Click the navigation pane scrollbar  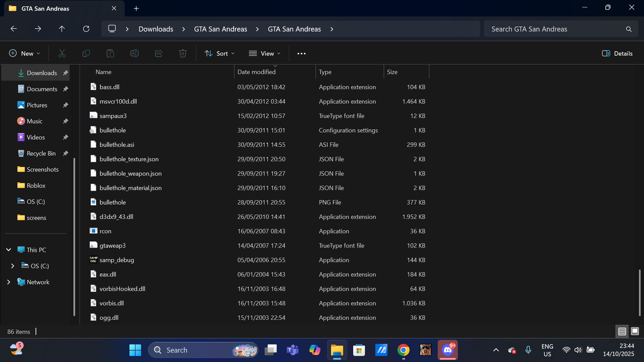coord(74,236)
